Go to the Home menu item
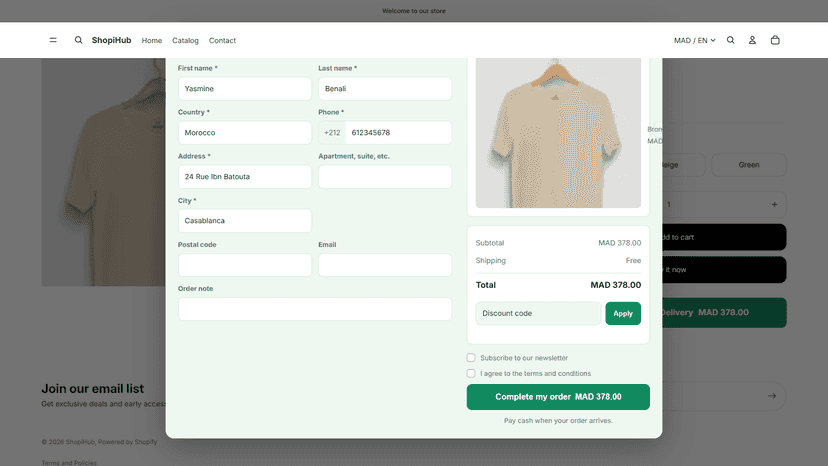 pyautogui.click(x=152, y=41)
